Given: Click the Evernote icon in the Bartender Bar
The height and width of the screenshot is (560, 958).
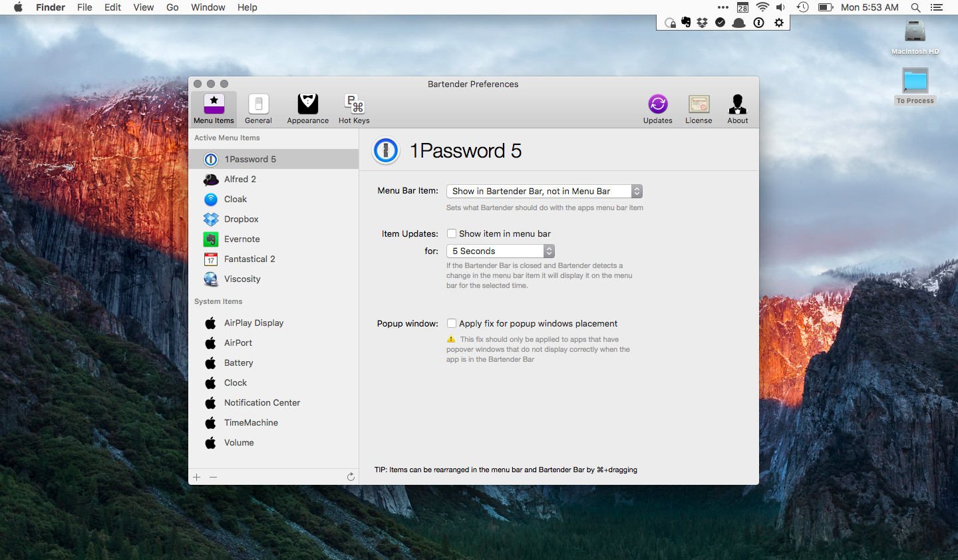Looking at the screenshot, I should pos(686,23).
